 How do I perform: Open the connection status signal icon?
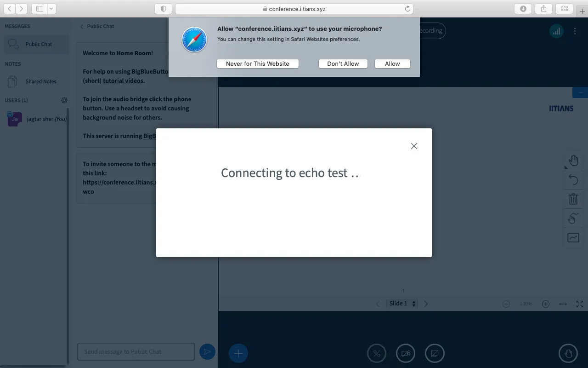(x=557, y=31)
